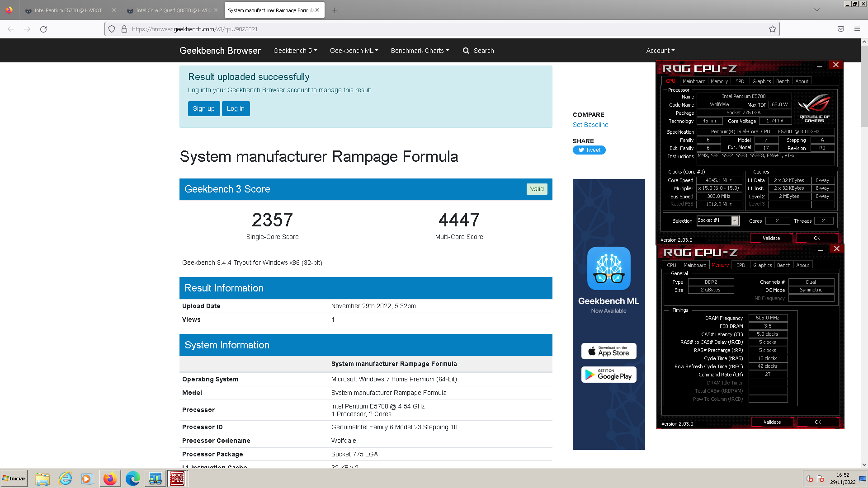Minimize the lower CPU-Z window
868x488 pixels.
coord(821,250)
